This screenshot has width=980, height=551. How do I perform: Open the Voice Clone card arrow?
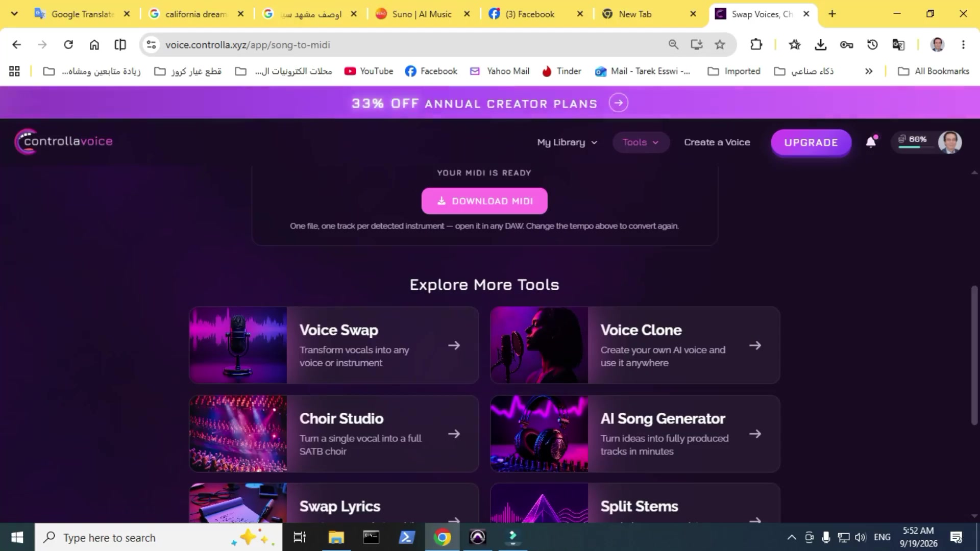(755, 345)
